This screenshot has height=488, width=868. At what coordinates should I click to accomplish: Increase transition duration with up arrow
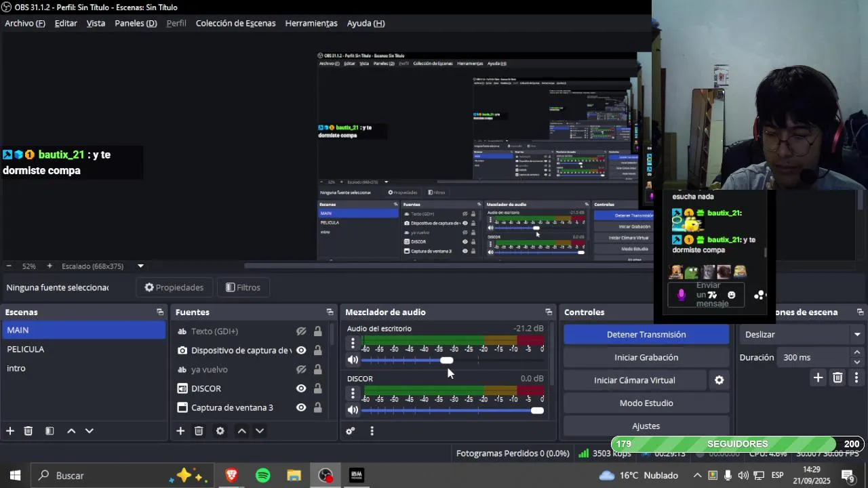click(x=857, y=353)
